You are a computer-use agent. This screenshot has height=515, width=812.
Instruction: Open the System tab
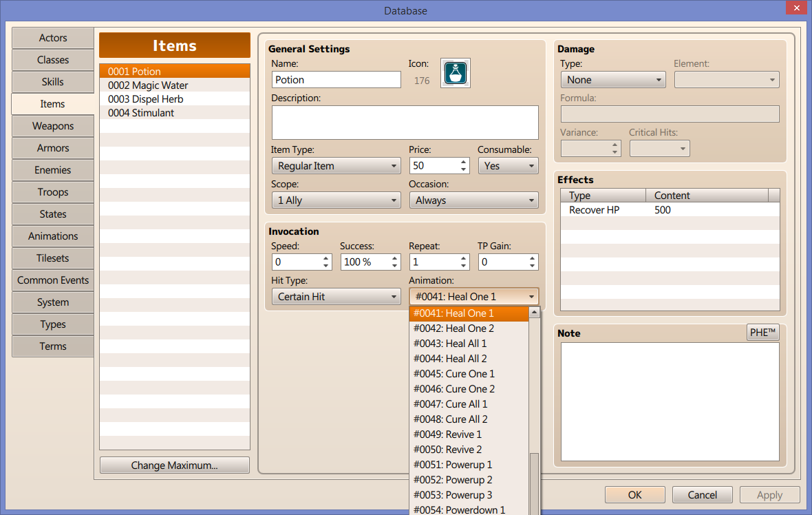tap(53, 302)
